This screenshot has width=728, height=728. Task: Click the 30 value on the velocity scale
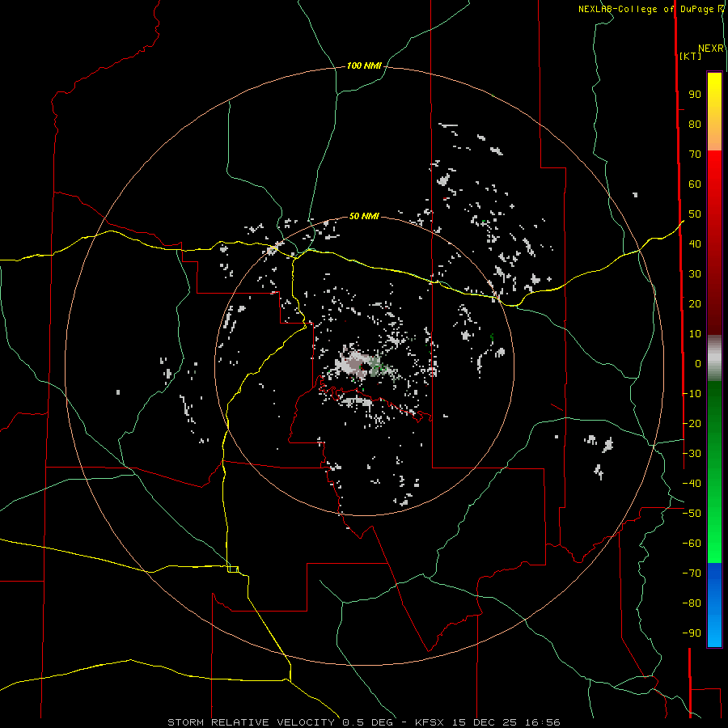pos(695,274)
